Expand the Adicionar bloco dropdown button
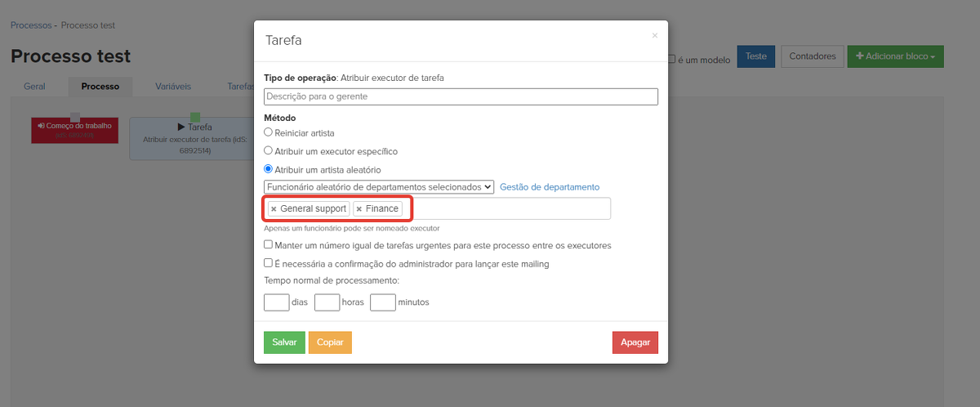 pyautogui.click(x=895, y=56)
